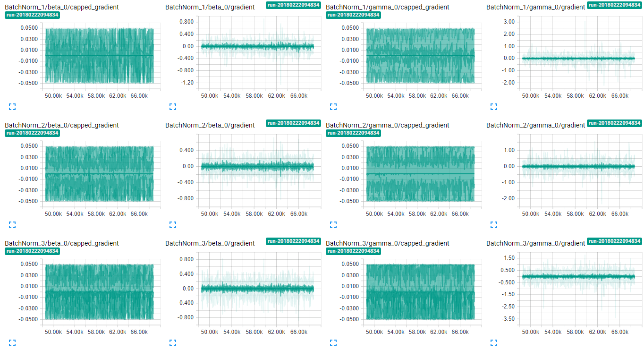Expand the BatchNorm_3/gamma_0/gradient chart
The width and height of the screenshot is (644, 350).
494,343
